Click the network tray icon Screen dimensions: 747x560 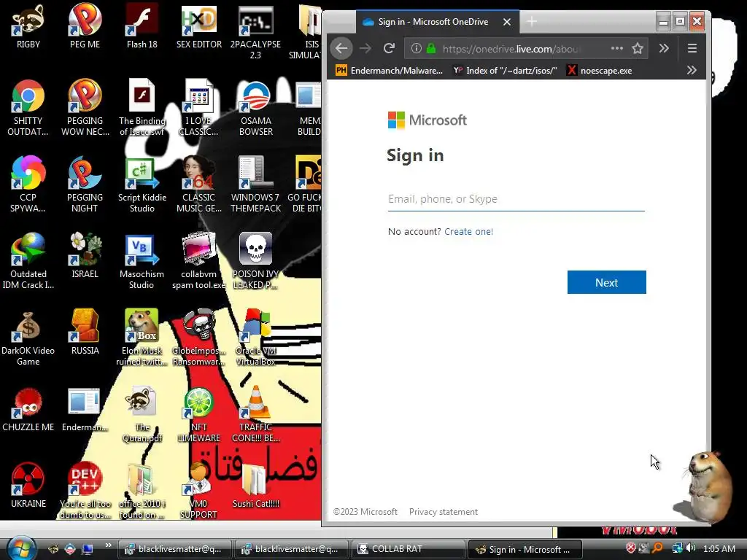(x=677, y=548)
